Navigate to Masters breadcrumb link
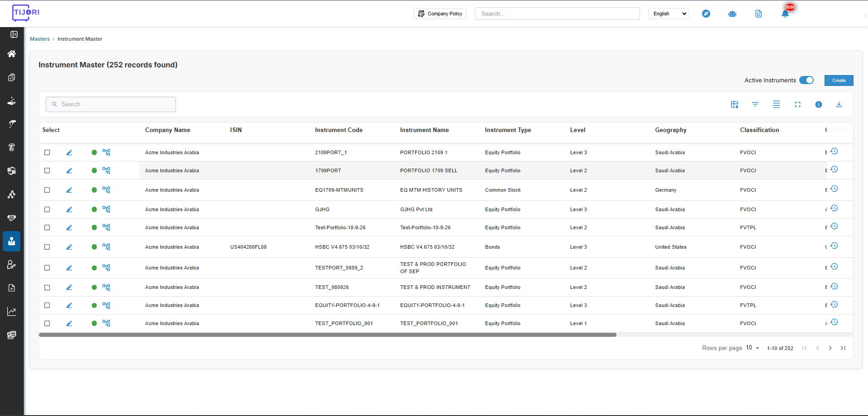Screen dimensions: 868x416 click(40, 39)
